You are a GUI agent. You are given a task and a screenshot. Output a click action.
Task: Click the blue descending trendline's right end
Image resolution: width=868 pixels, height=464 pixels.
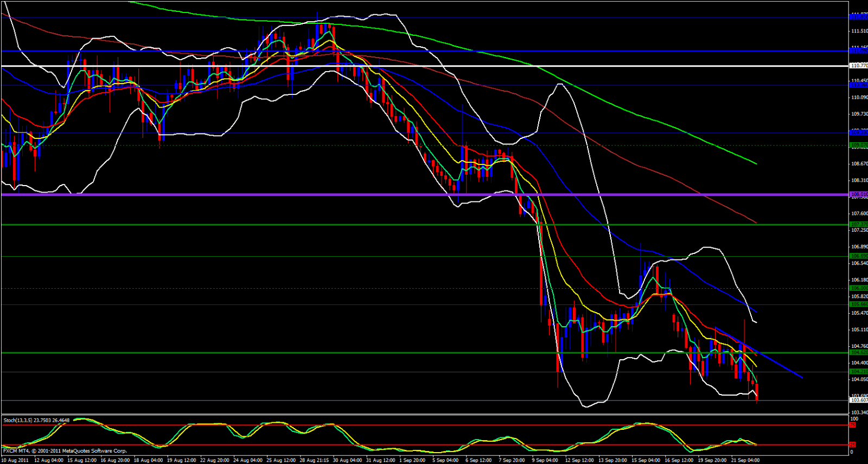[801, 377]
